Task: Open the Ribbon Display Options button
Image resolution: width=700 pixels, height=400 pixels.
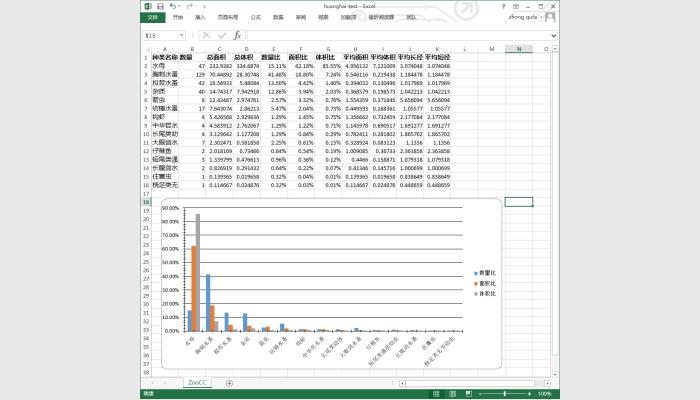Action: [x=514, y=6]
